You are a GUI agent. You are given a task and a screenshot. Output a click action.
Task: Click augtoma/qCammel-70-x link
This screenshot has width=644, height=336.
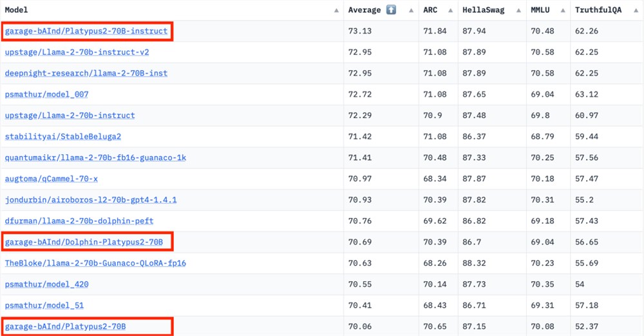pyautogui.click(x=52, y=179)
